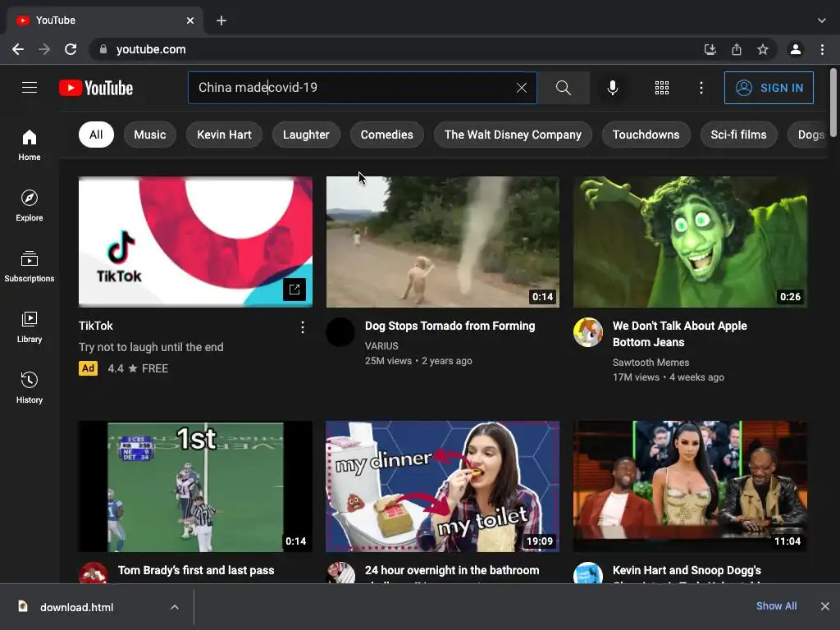Click the VARIUS channel name
This screenshot has height=630, width=840.
[x=381, y=346]
